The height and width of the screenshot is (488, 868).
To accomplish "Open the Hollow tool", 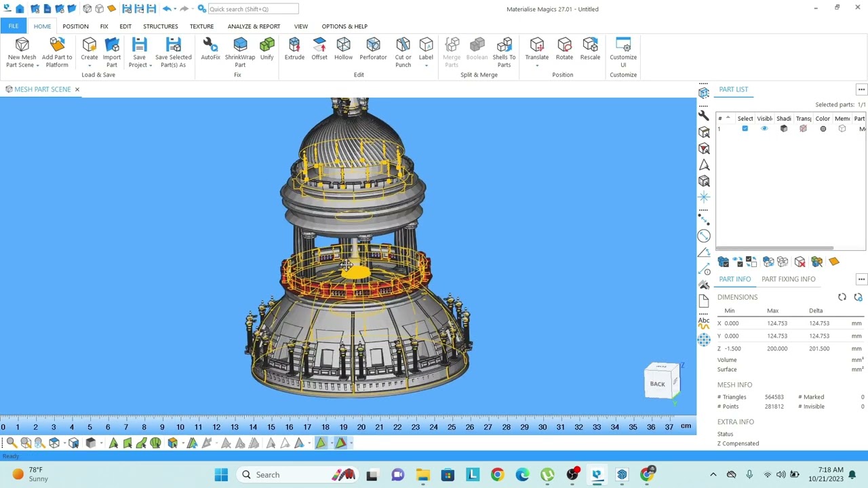I will click(x=343, y=49).
